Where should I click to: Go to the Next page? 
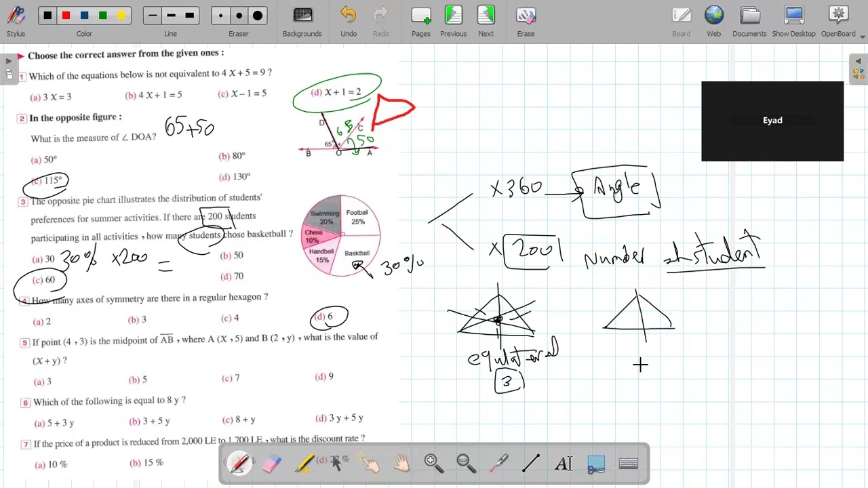tap(486, 22)
